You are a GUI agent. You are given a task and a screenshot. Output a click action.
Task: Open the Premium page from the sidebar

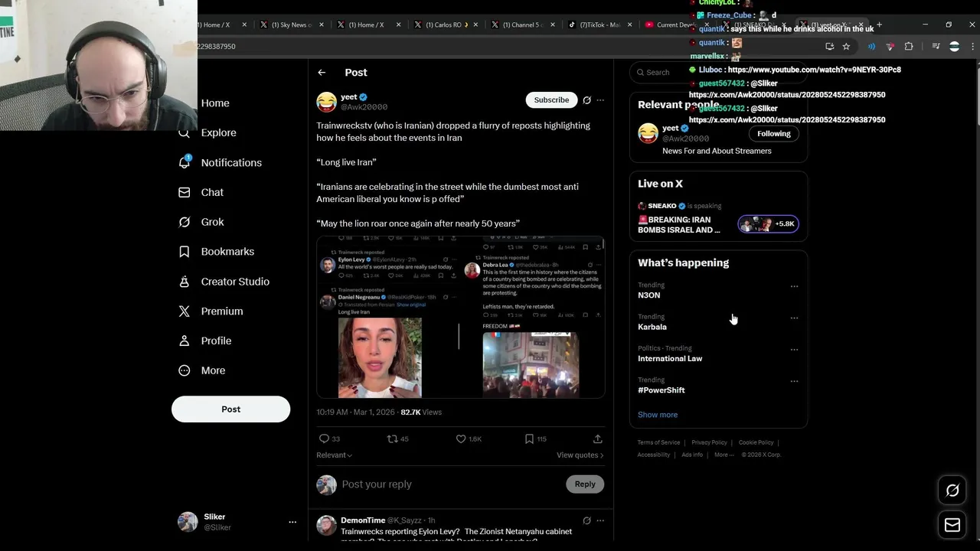click(x=211, y=311)
